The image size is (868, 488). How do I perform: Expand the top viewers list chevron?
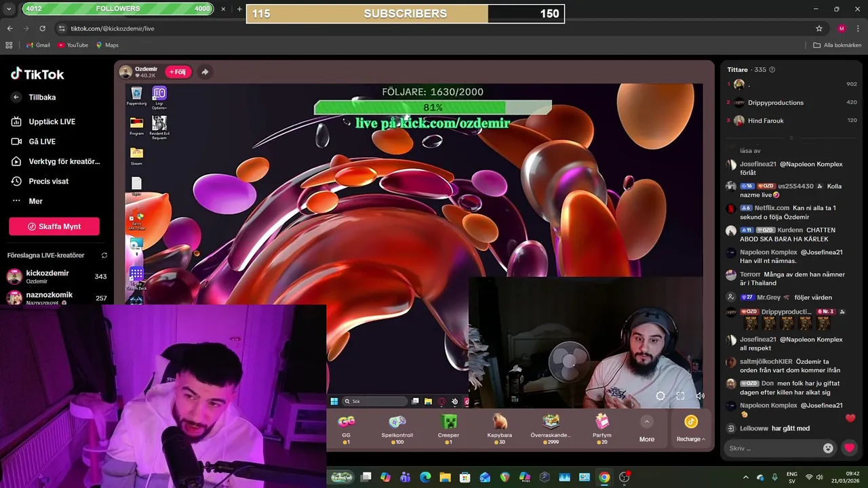[x=791, y=138]
